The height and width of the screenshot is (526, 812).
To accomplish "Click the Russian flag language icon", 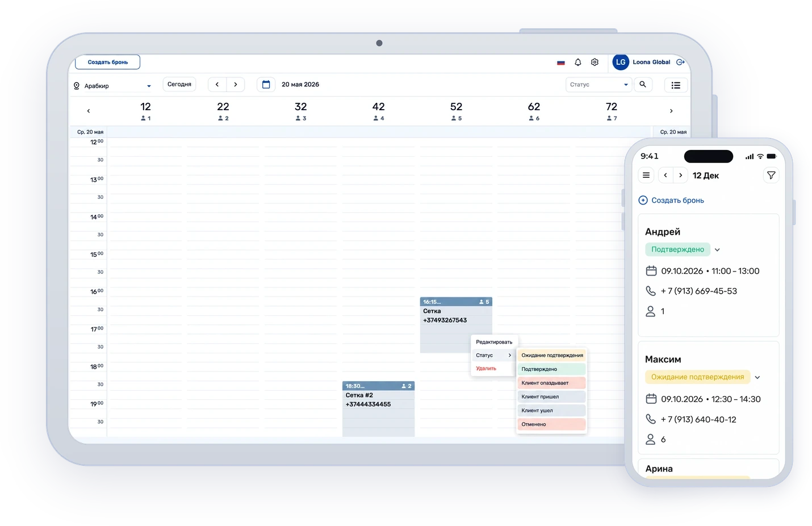I will (561, 62).
